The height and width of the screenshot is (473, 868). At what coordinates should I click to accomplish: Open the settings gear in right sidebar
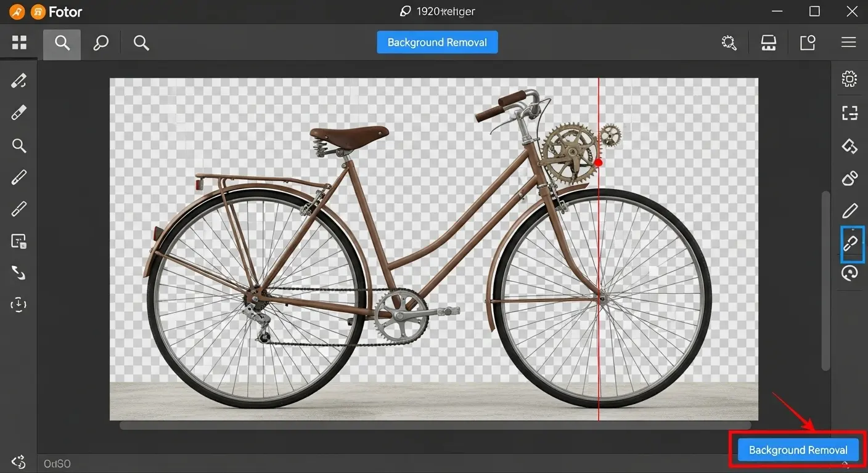850,78
